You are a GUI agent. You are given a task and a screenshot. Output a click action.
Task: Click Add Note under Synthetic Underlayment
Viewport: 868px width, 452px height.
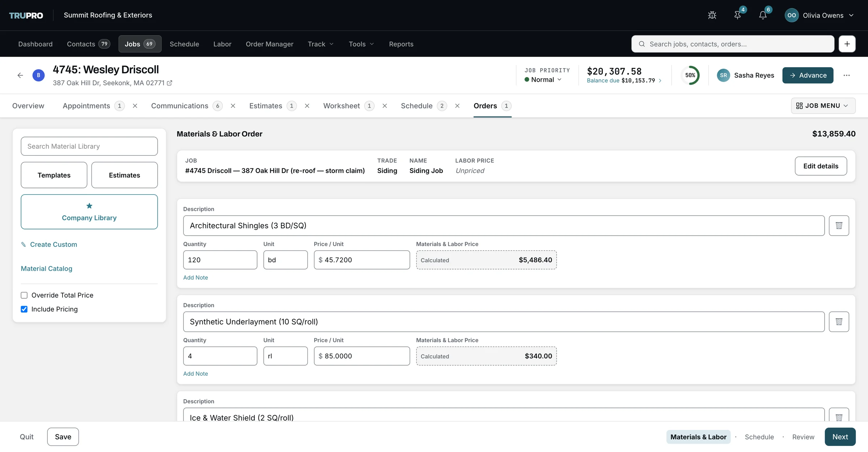[196, 374]
